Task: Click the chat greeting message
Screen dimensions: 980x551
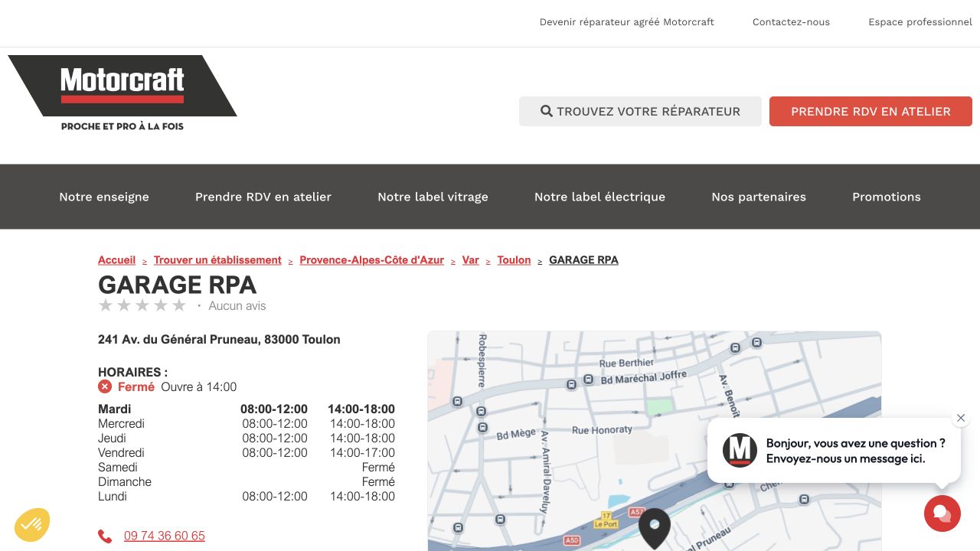Action: (856, 451)
